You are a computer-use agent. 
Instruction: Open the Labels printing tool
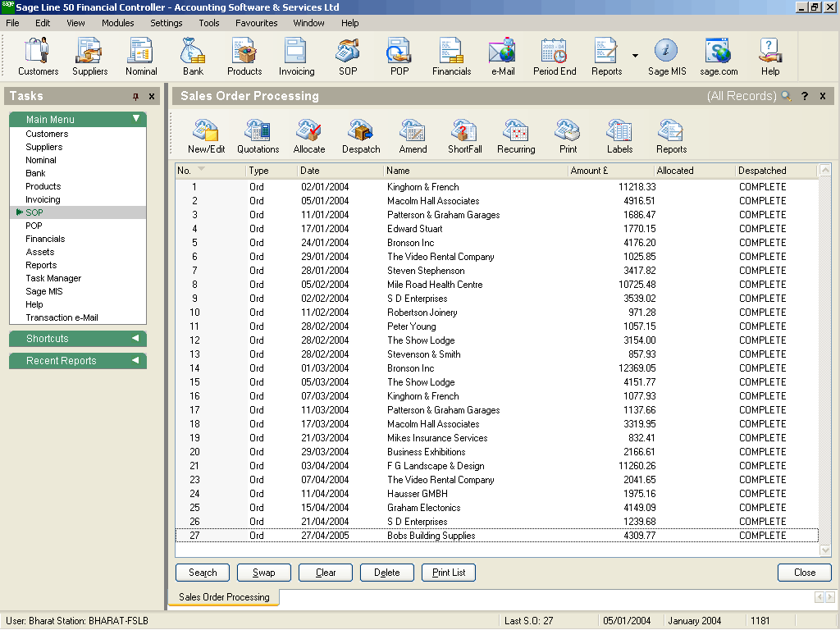click(619, 135)
